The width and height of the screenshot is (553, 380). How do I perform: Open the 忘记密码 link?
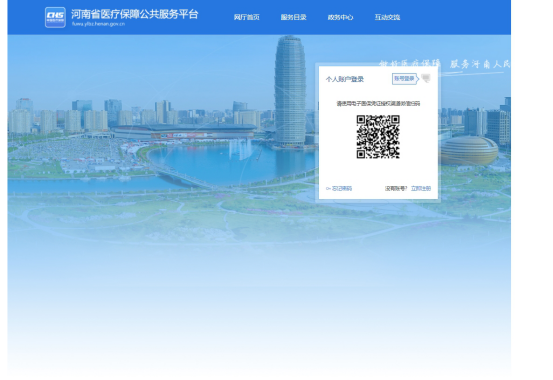342,188
